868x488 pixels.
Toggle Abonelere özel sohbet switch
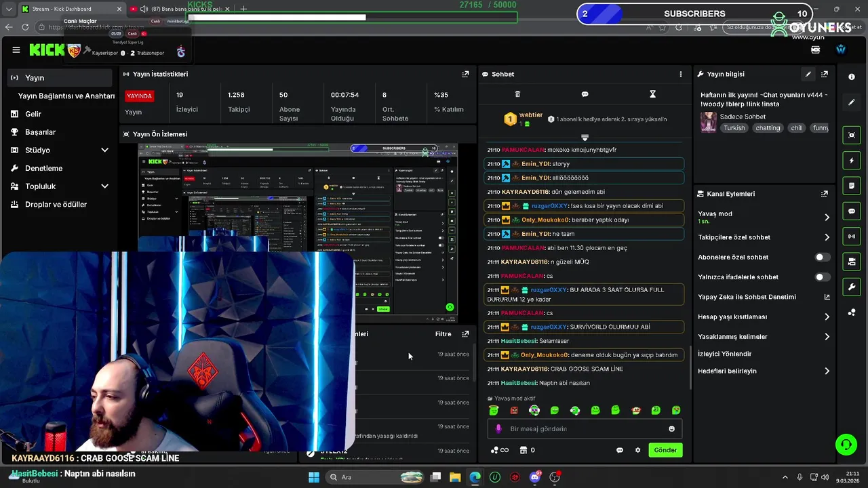coord(822,258)
